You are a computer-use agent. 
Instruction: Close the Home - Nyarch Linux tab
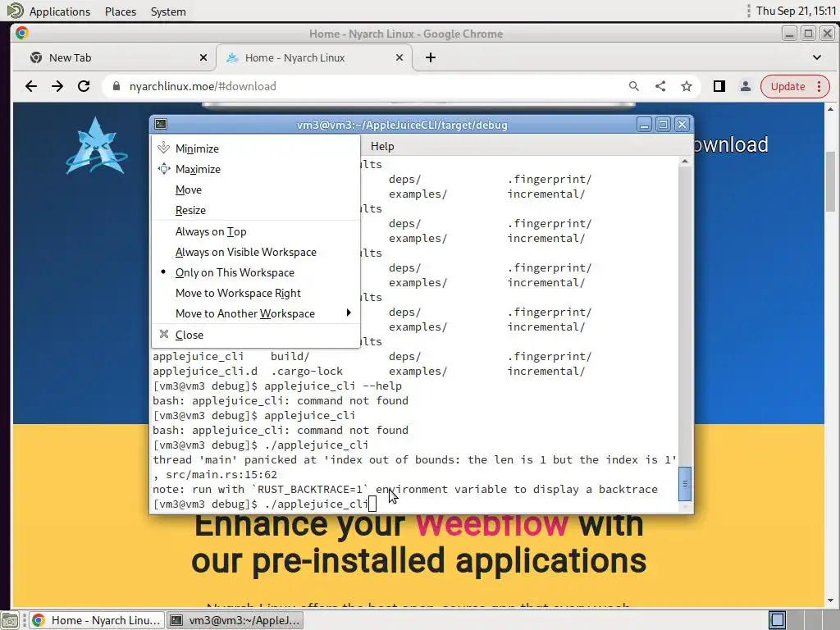pyautogui.click(x=399, y=57)
